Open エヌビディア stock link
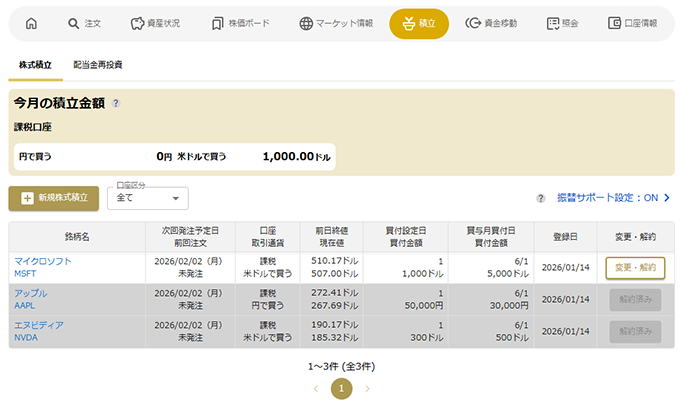The width and height of the screenshot is (680, 402). pos(39,325)
